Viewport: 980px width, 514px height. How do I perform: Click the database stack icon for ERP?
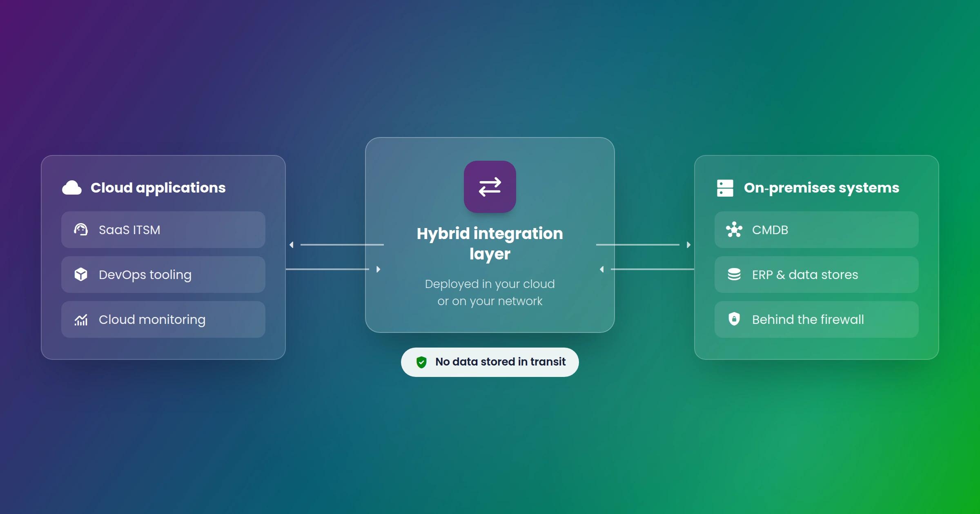pyautogui.click(x=734, y=275)
